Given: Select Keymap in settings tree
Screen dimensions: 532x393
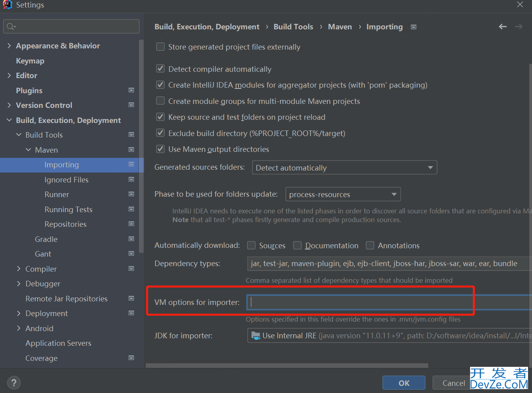Looking at the screenshot, I should [30, 61].
